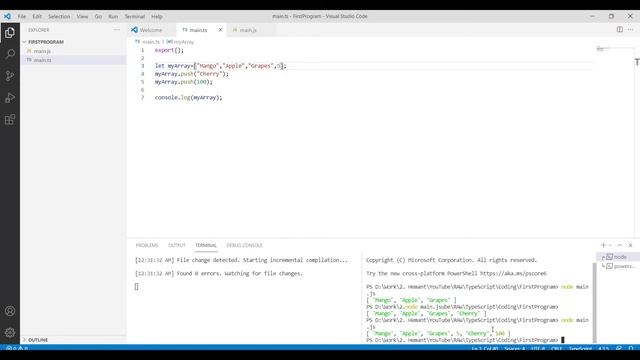The width and height of the screenshot is (640, 360).
Task: Open the Run menu
Action: (x=113, y=16)
